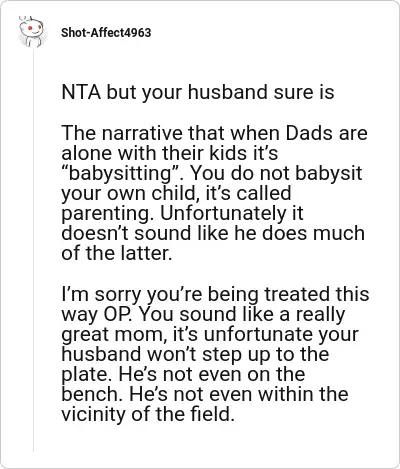Viewport: 400px width, 469px height.
Task: Click the word "plate." in last paragraph
Action: click(87, 375)
